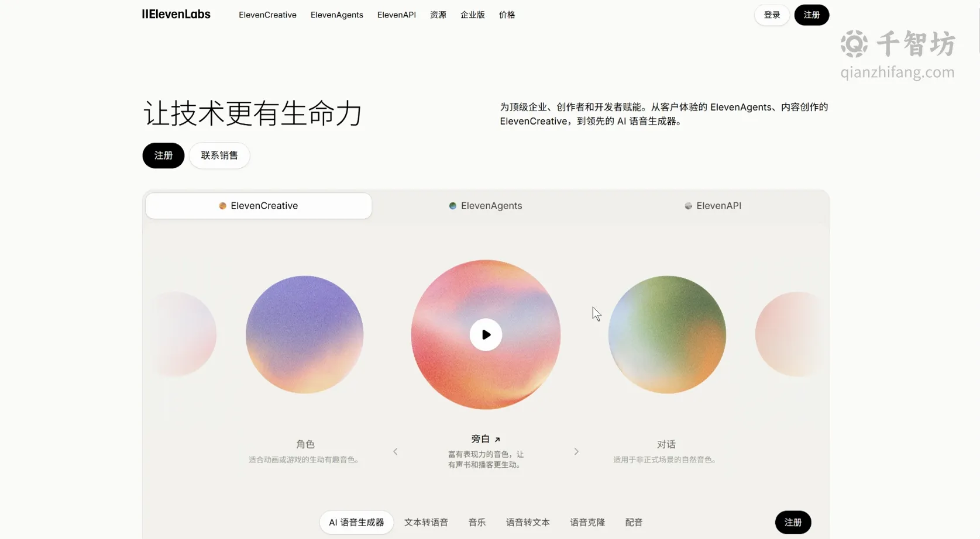
Task: Open ElevenCreative menu in top navigation
Action: [267, 15]
